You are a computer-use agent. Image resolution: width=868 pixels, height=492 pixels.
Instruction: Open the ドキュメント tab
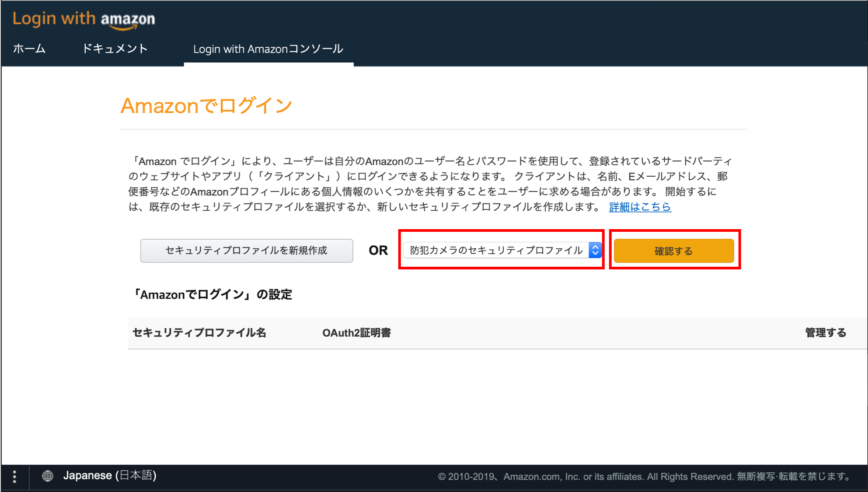(115, 49)
